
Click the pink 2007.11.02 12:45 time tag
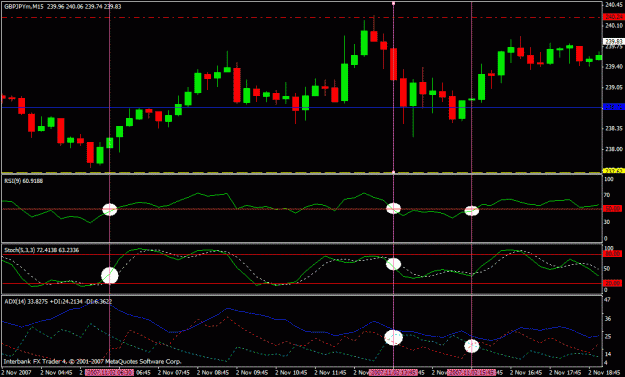pos(393,373)
